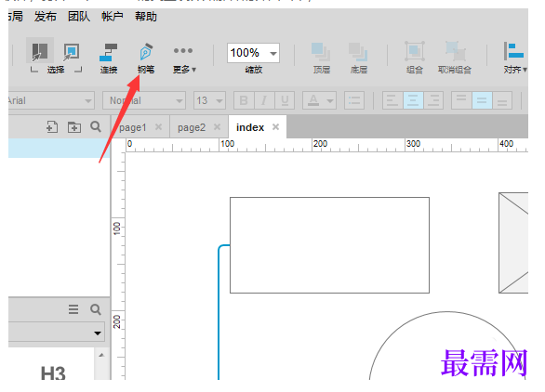Toggle underline text formatting

(285, 100)
